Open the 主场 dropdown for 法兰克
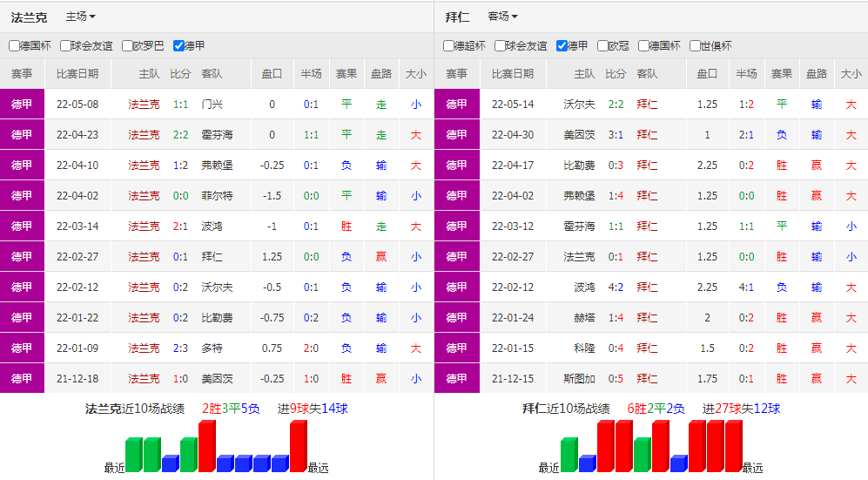Screen dimensions: 868x480 pos(80,17)
